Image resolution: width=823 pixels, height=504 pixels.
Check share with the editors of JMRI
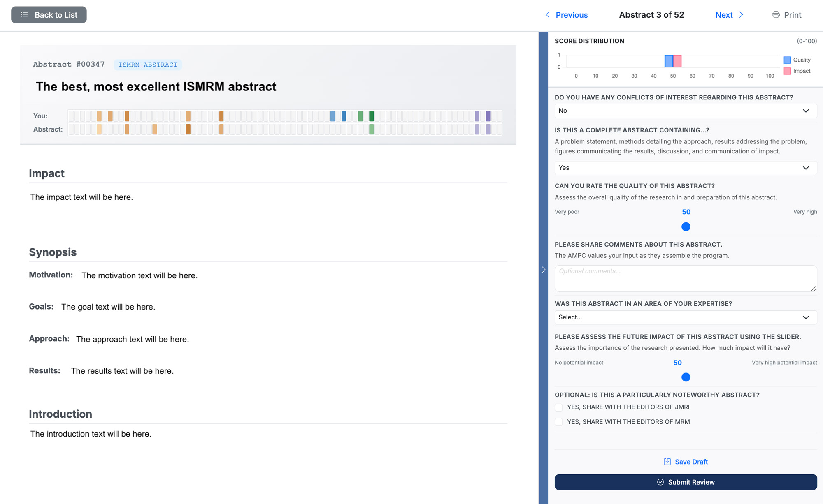pyautogui.click(x=559, y=407)
